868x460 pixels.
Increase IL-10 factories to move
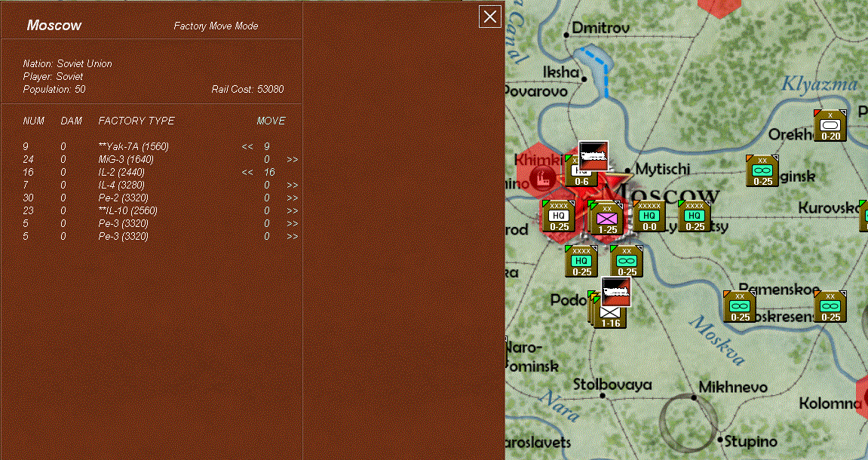293,211
